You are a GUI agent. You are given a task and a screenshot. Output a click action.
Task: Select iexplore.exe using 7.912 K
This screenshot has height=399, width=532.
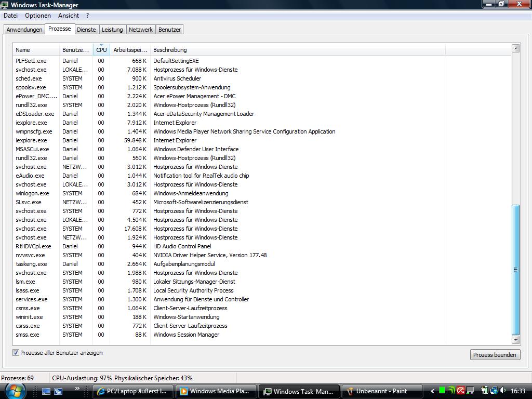click(x=229, y=123)
